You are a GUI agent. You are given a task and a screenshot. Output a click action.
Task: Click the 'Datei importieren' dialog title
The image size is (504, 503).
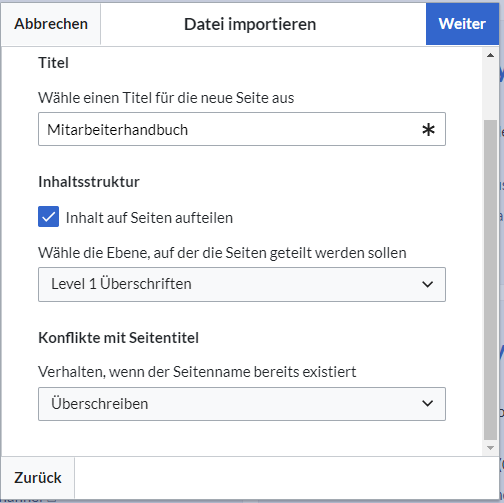point(250,24)
